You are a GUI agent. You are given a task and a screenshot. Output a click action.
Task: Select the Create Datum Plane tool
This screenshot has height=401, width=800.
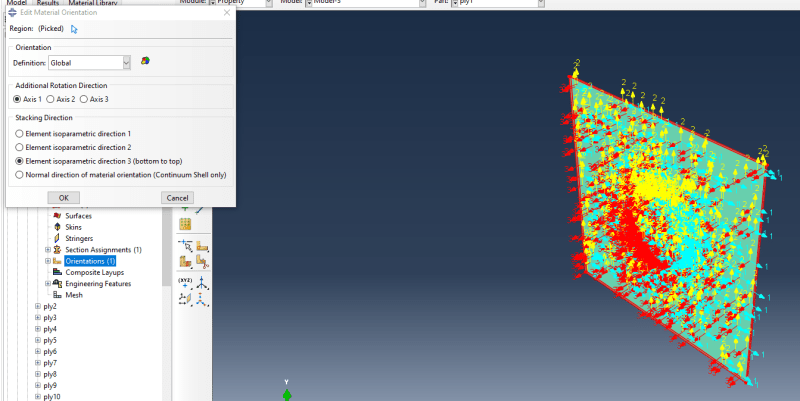coord(185,299)
